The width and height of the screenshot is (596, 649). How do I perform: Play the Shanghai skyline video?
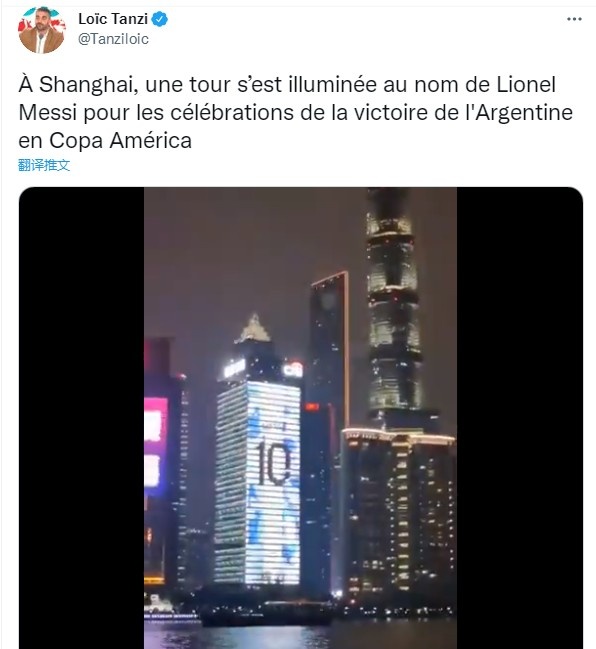click(300, 418)
